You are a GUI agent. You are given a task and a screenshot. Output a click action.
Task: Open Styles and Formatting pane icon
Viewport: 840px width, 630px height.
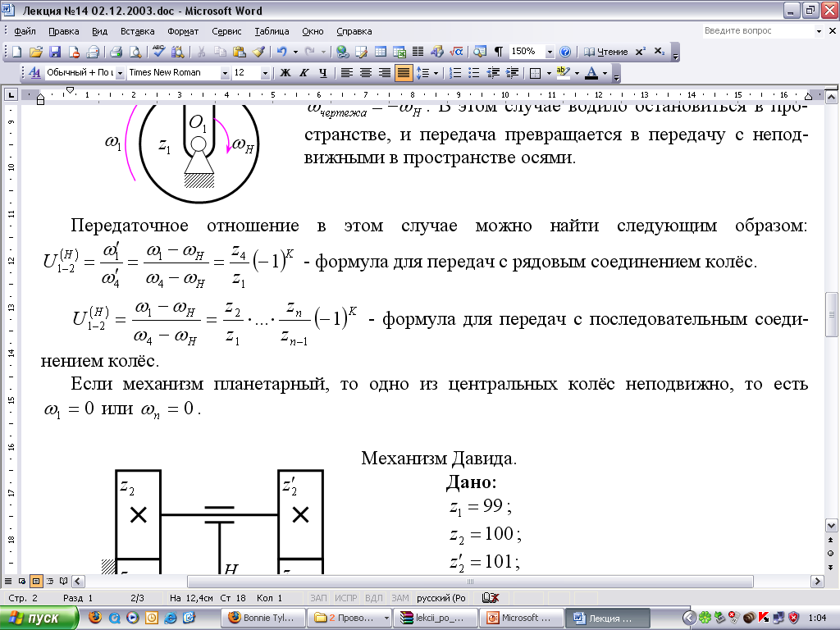point(34,73)
